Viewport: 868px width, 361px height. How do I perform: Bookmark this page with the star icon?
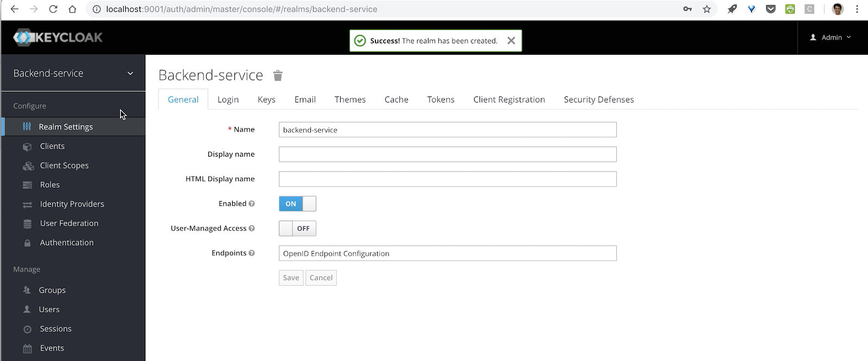coord(707,9)
